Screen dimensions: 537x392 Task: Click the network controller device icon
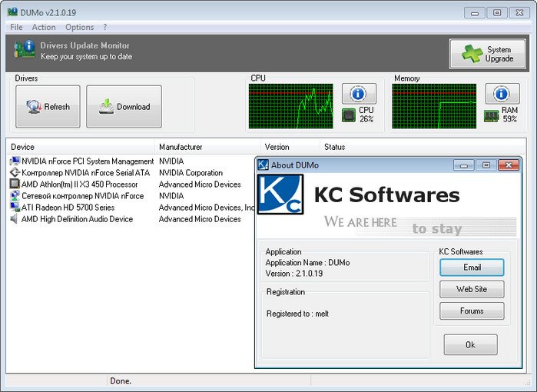click(x=15, y=195)
